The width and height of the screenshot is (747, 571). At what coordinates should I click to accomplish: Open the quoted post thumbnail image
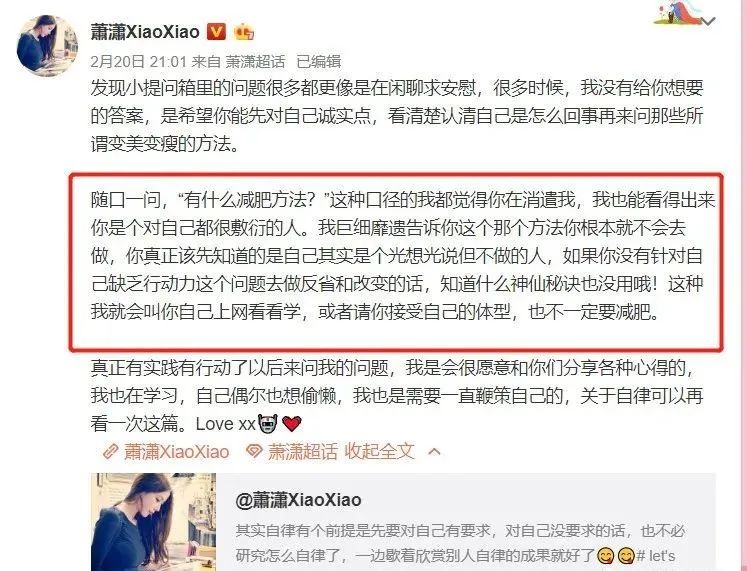click(x=153, y=522)
